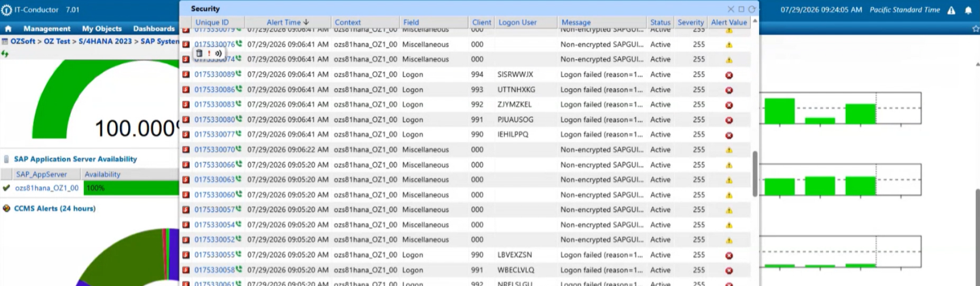Click the Security table scroll-up arrow
Screen dimensions: 980x286
(755, 21)
